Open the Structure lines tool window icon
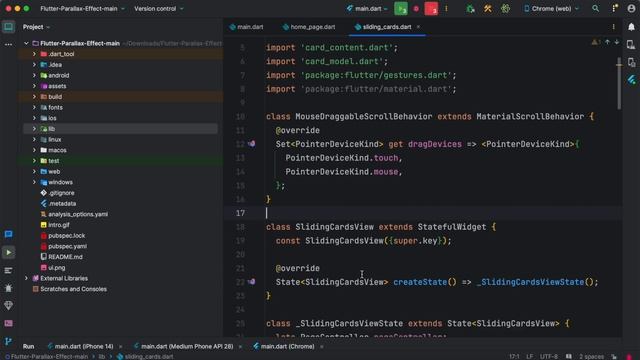The image size is (640, 360). click(x=8, y=270)
